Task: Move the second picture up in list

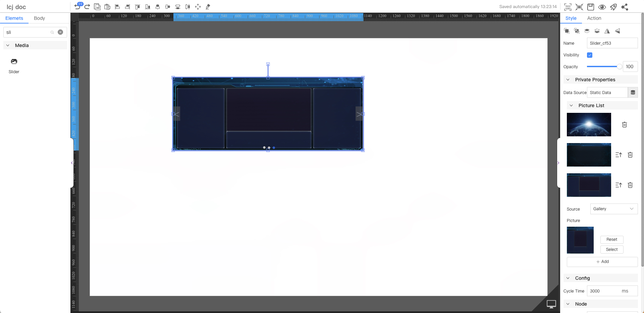Action: 619,155
